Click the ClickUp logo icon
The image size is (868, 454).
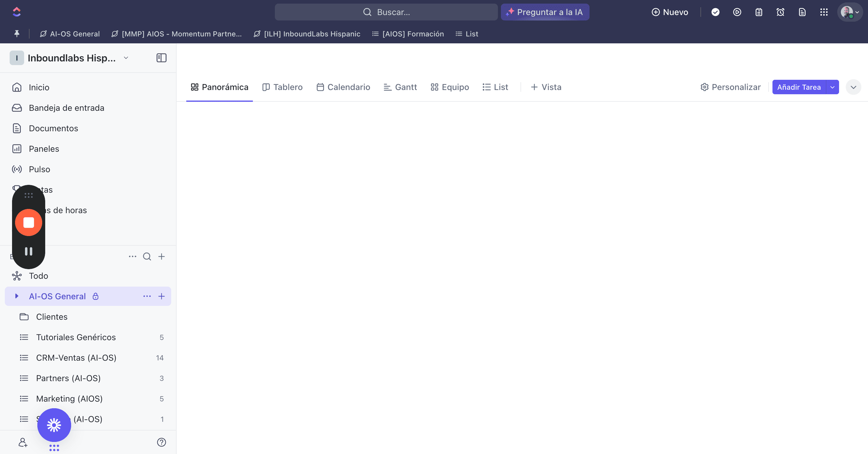click(x=17, y=12)
